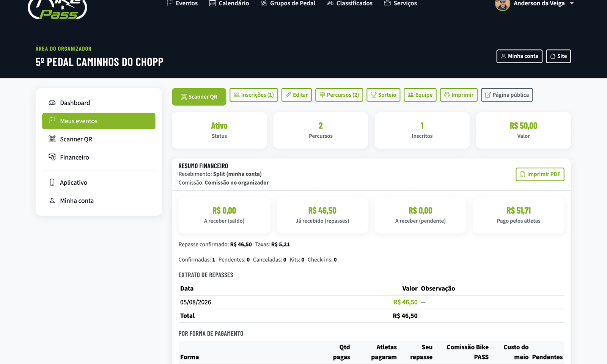607x364 pixels.
Task: Click the Imprimir PDF button
Action: [540, 174]
